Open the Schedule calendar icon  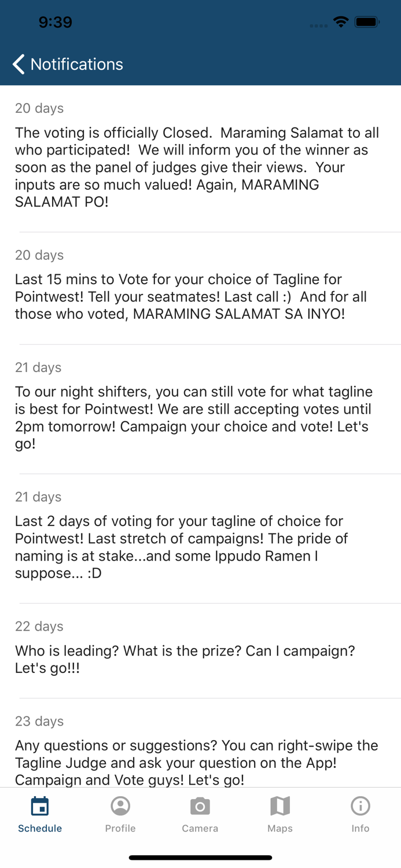pos(40,806)
